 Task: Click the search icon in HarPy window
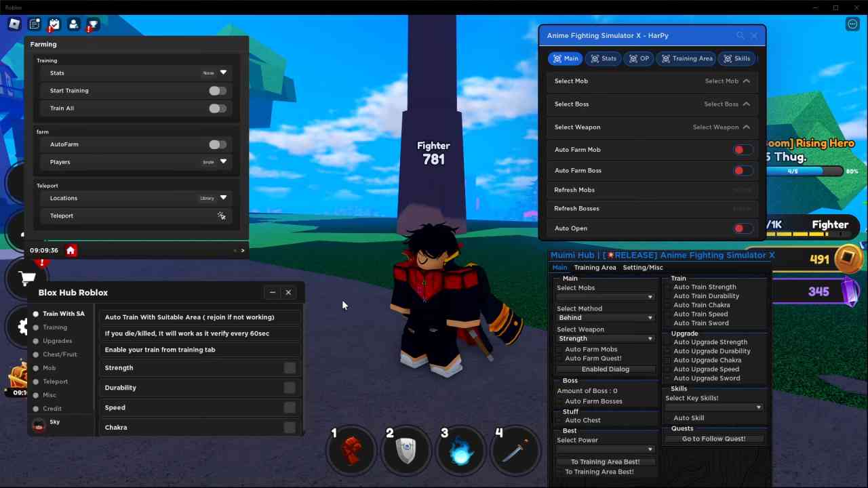(740, 35)
